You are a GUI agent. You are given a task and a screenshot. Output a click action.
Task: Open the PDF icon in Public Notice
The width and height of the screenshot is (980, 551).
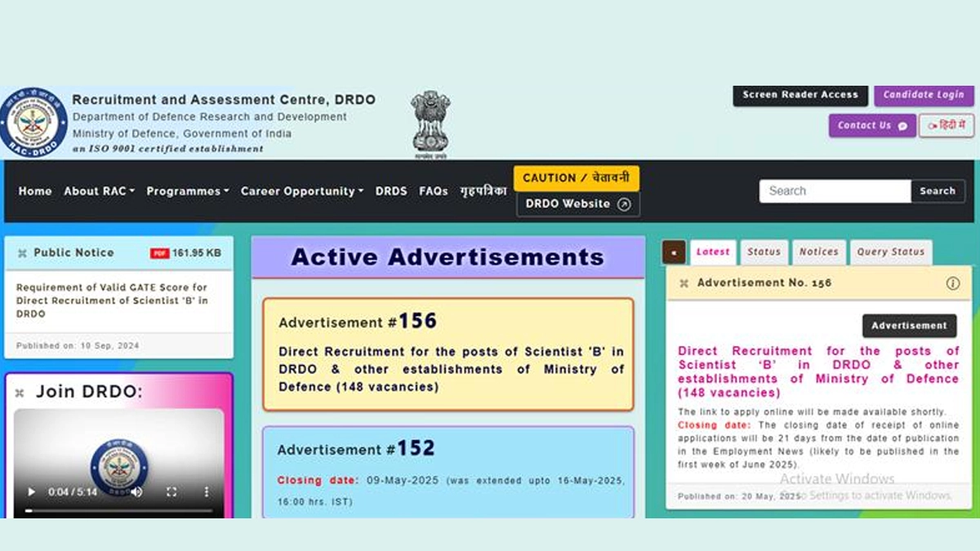pyautogui.click(x=159, y=253)
